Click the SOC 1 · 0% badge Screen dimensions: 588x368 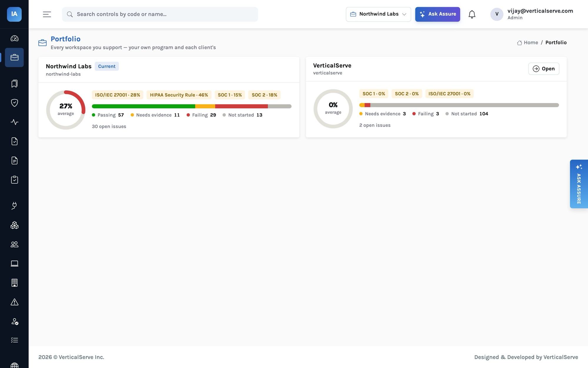[374, 94]
